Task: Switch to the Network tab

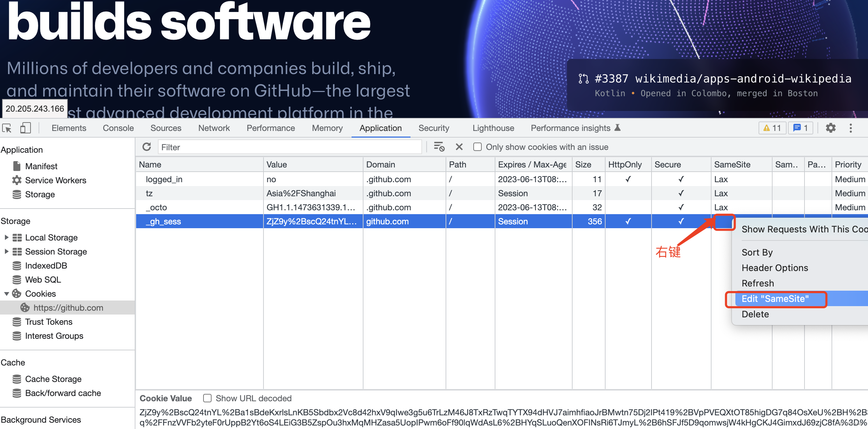Action: [x=214, y=128]
